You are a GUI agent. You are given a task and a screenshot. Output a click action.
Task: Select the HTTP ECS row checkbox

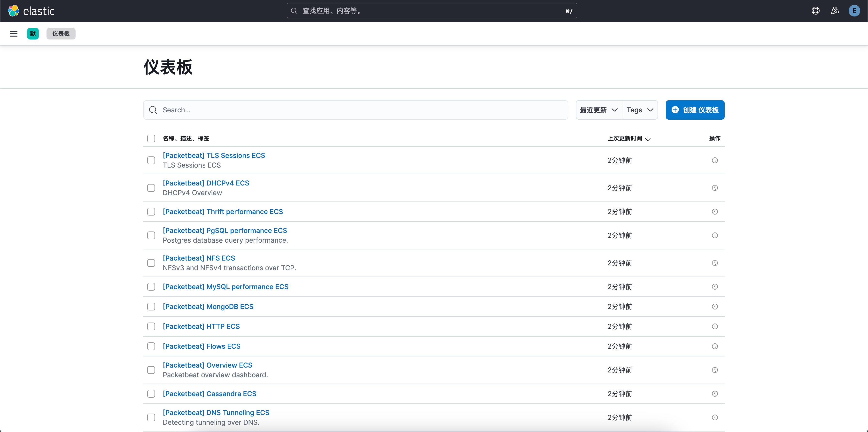[x=151, y=326]
